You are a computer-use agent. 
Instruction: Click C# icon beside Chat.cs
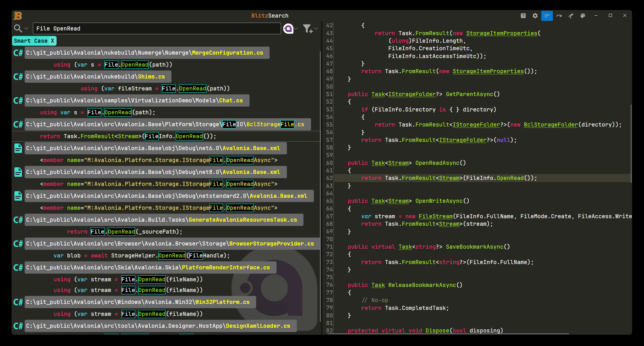[x=18, y=100]
